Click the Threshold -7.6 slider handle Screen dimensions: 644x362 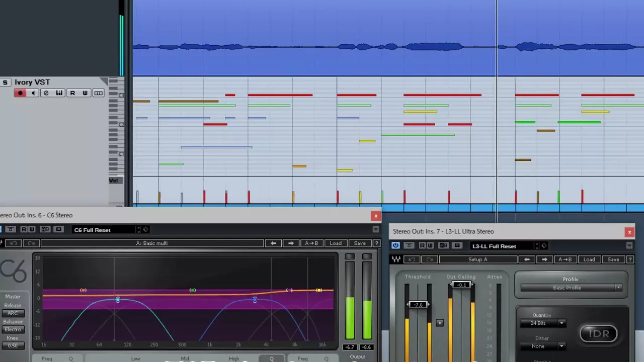tap(418, 305)
